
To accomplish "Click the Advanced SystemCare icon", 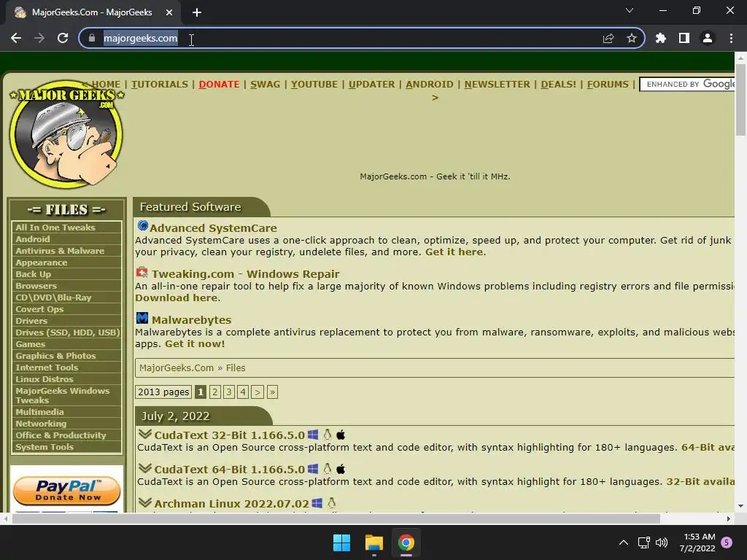I will click(x=142, y=226).
